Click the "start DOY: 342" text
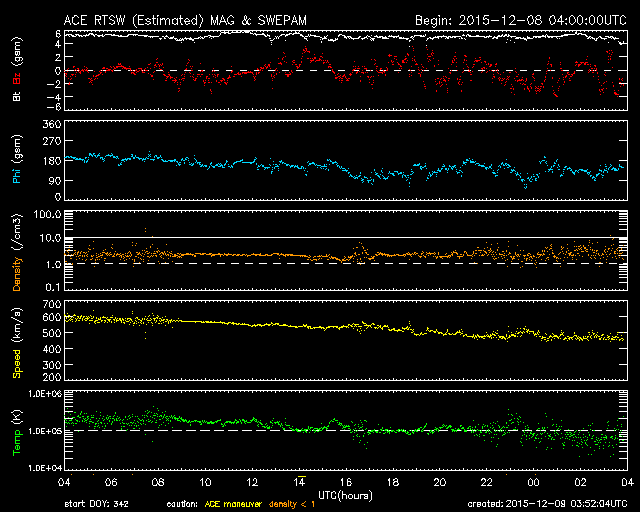Viewport: 640px width, 512px height. point(97,503)
